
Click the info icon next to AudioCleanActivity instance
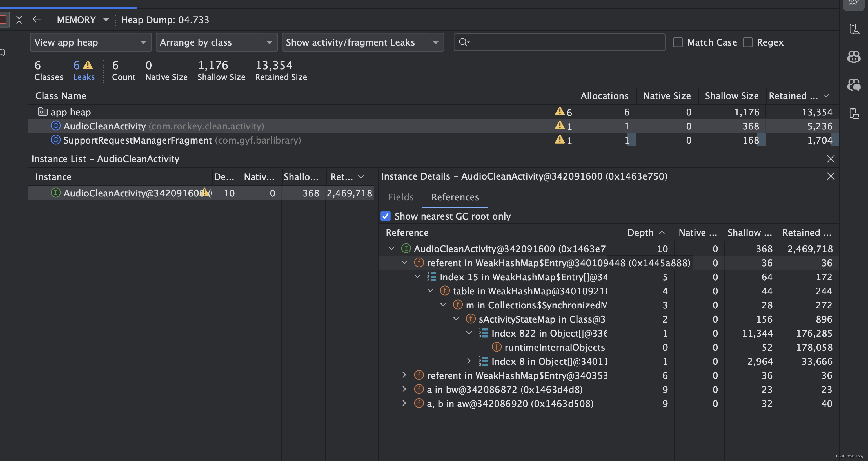pyautogui.click(x=55, y=193)
